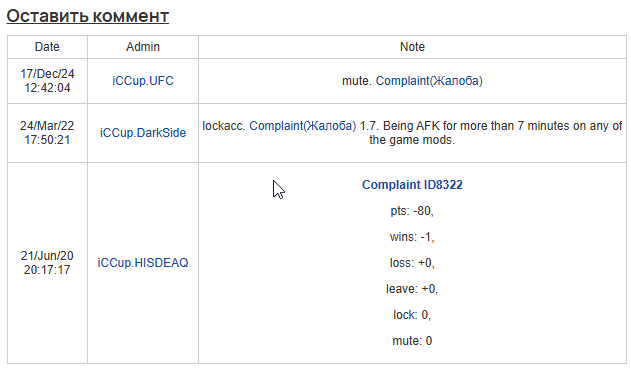Open Complaint(Жалоба) link in the lockacc note
Screen dimensions: 631x372
(303, 126)
